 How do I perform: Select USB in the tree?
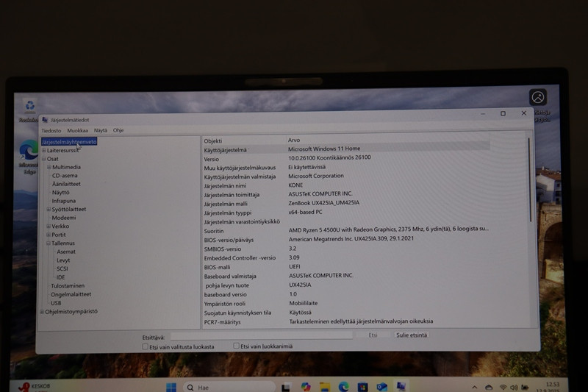pyautogui.click(x=56, y=303)
